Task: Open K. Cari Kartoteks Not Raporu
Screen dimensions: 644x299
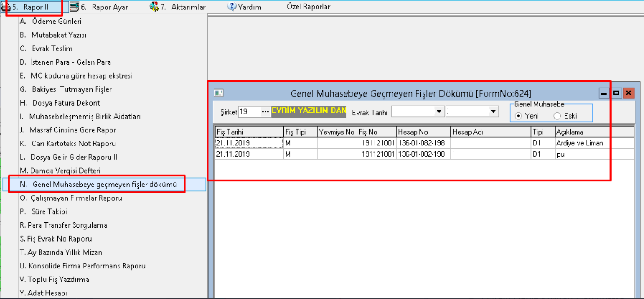Action: [x=104, y=144]
